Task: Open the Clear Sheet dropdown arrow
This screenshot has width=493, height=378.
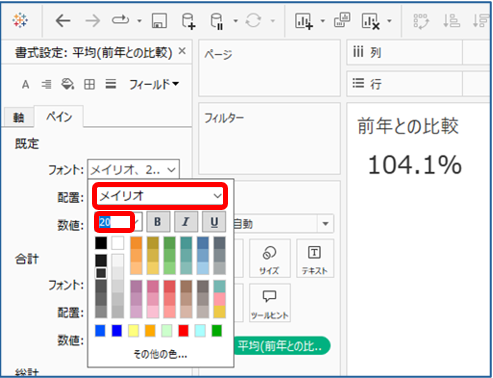Action: click(389, 21)
